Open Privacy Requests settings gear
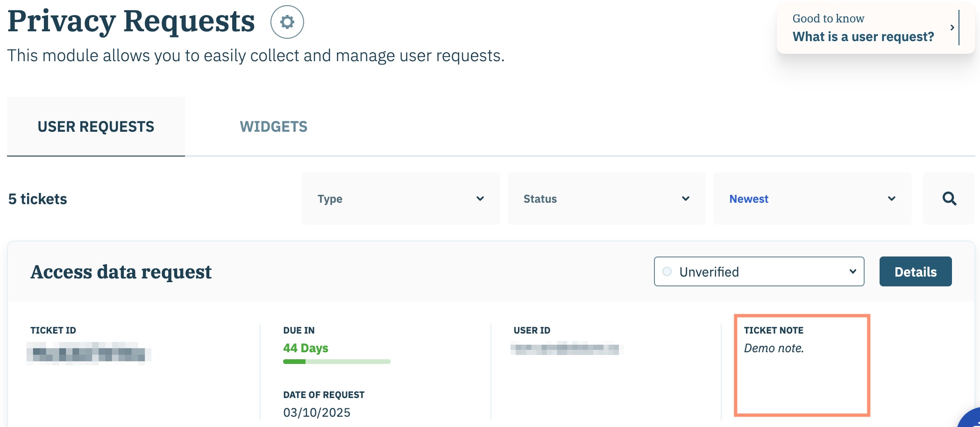 (287, 22)
